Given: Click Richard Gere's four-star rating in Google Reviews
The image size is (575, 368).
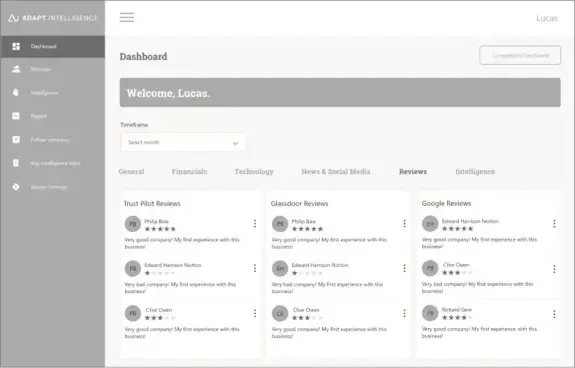Looking at the screenshot, I should [457, 317].
